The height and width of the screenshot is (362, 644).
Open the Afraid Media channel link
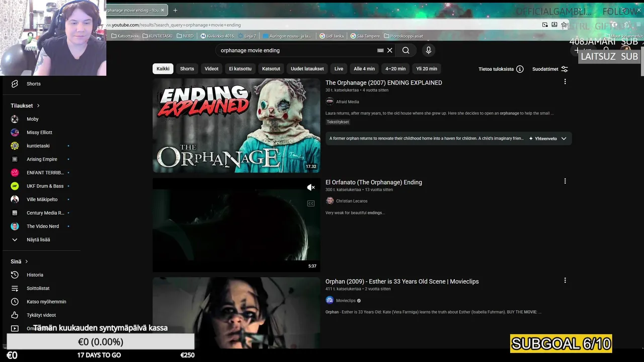pyautogui.click(x=348, y=102)
